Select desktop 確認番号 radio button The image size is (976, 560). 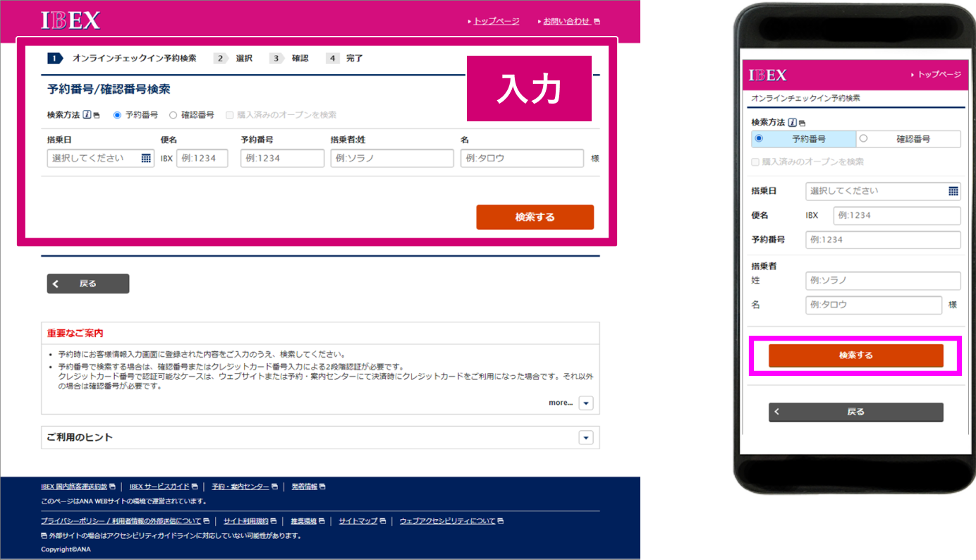pos(173,115)
